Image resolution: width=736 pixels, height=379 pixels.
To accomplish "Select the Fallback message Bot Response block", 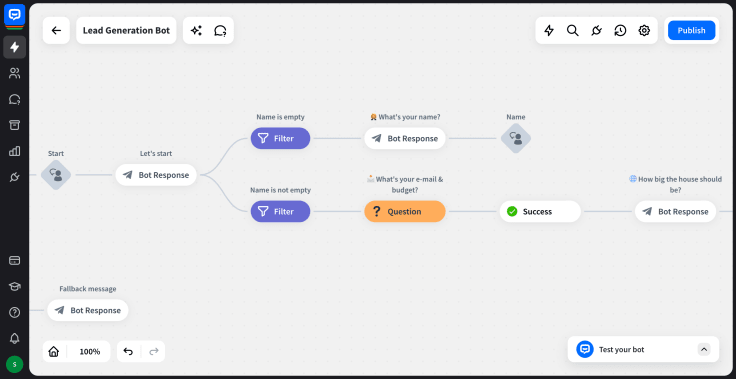I will point(88,310).
